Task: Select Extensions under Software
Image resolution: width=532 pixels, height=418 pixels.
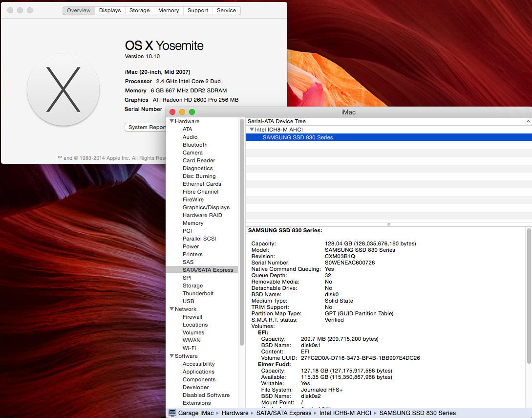Action: 197,403
